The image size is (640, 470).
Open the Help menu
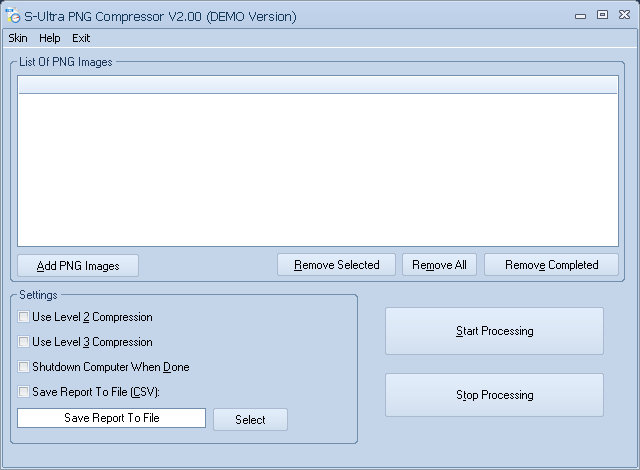point(50,38)
